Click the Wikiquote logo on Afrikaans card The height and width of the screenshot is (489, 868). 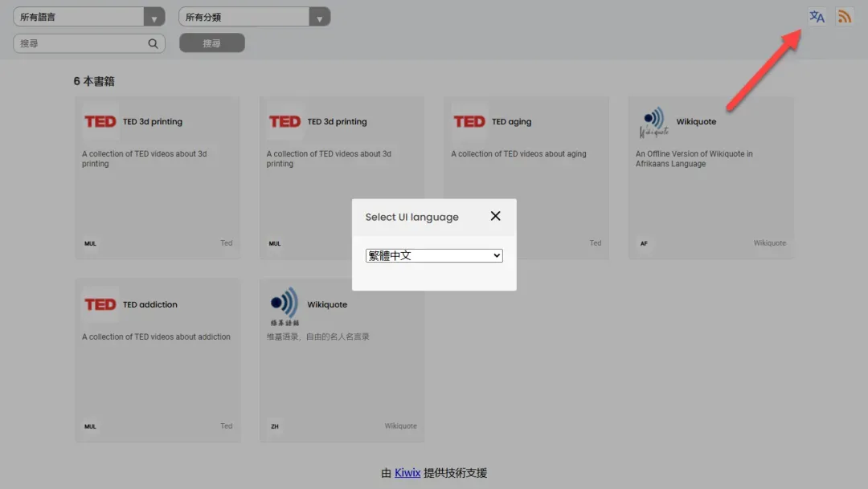click(x=653, y=122)
